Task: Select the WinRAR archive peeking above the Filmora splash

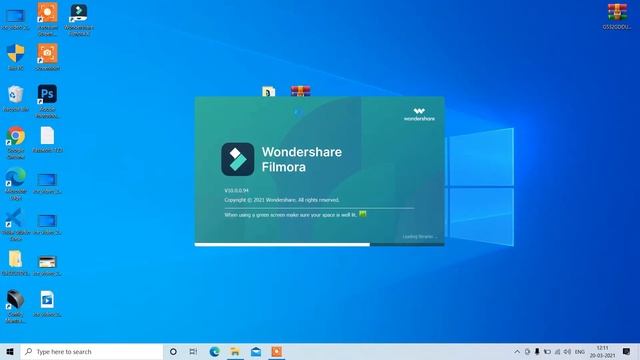Action: [x=301, y=91]
